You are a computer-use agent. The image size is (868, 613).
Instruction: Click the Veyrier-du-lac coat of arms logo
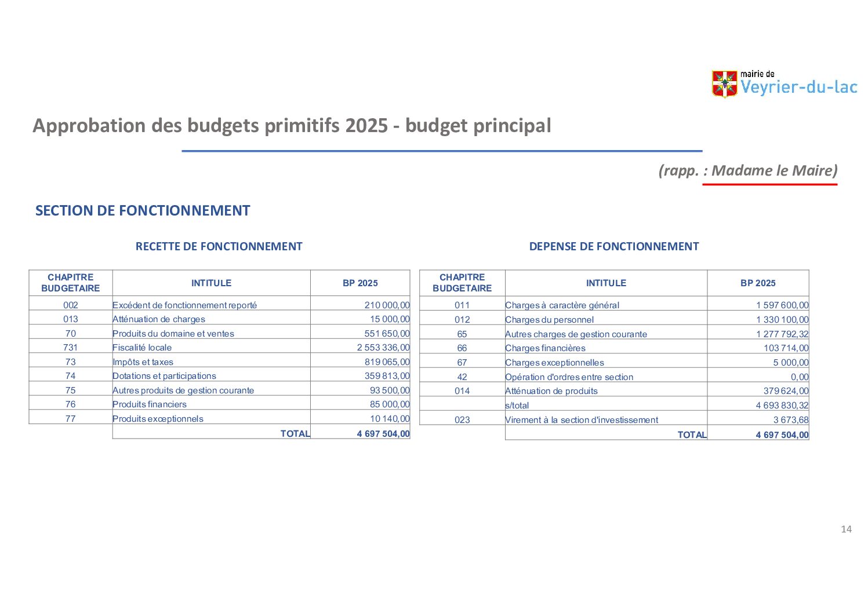[724, 84]
